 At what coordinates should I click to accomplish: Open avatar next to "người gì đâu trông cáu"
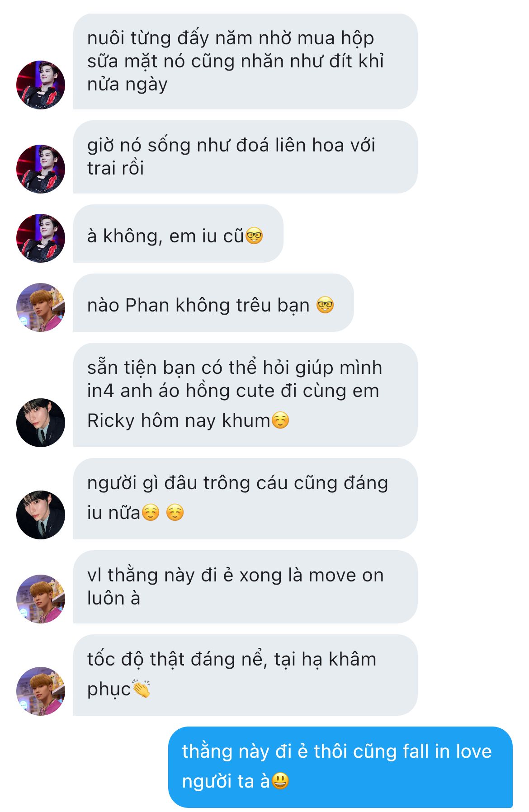pyautogui.click(x=41, y=515)
